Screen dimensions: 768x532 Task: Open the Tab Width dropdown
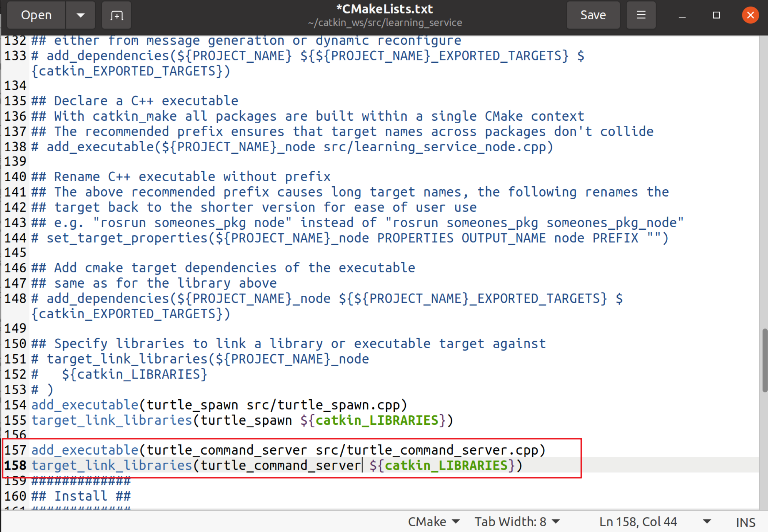coord(517,522)
